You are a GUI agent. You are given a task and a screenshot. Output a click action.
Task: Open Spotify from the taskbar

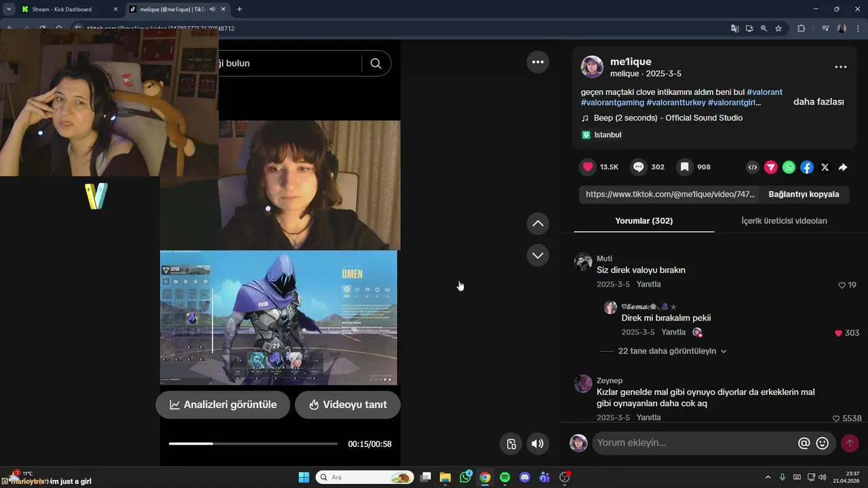505,477
